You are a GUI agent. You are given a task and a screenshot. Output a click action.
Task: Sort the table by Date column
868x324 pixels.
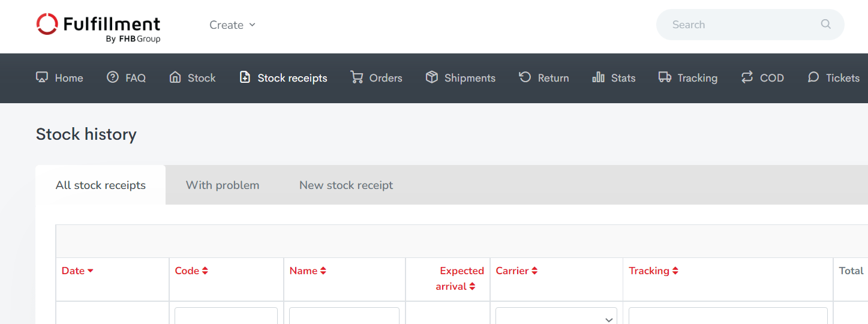point(77,271)
